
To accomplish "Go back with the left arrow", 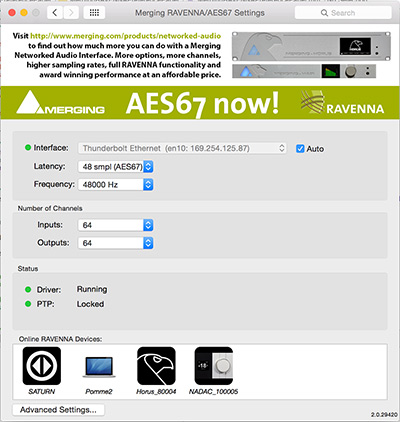I will [x=55, y=13].
